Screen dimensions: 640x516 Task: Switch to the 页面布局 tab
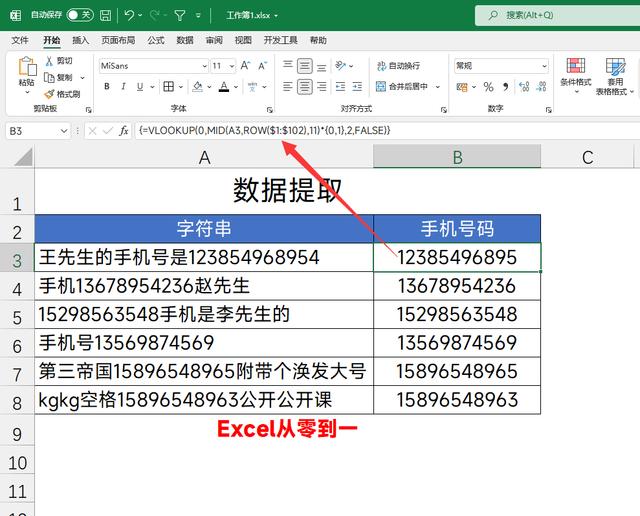(x=118, y=40)
